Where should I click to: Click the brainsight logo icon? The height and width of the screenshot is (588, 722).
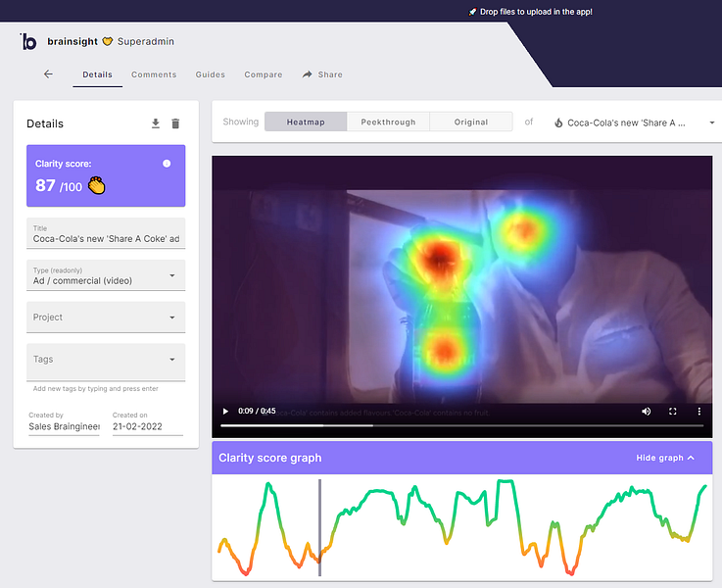point(28,41)
